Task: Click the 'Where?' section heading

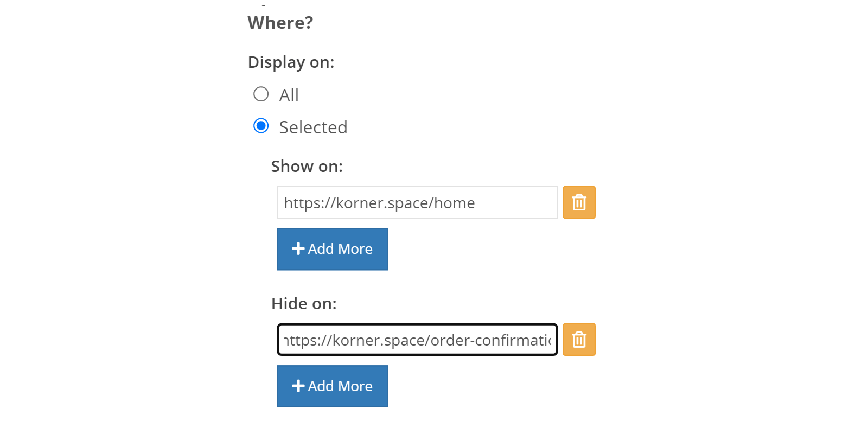Action: pos(280,23)
